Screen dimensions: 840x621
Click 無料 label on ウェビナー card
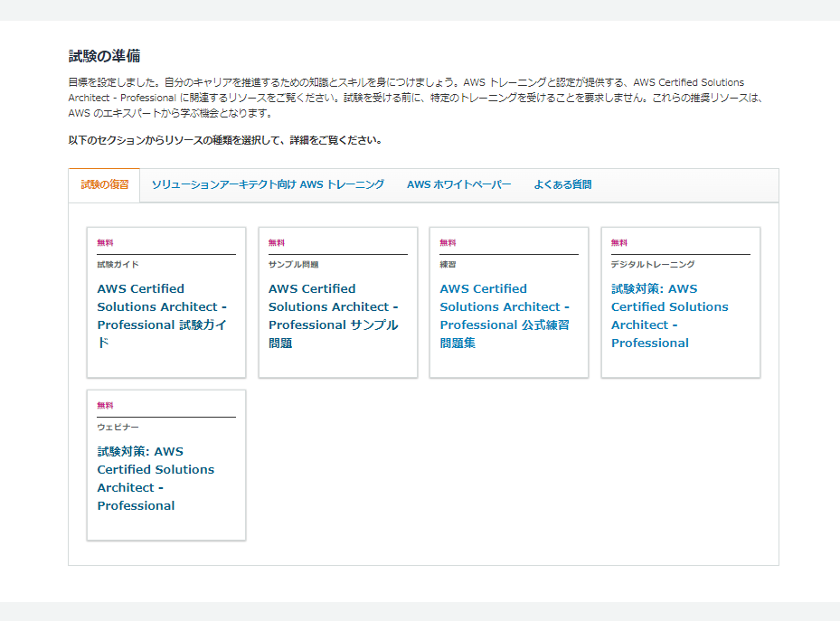point(105,406)
